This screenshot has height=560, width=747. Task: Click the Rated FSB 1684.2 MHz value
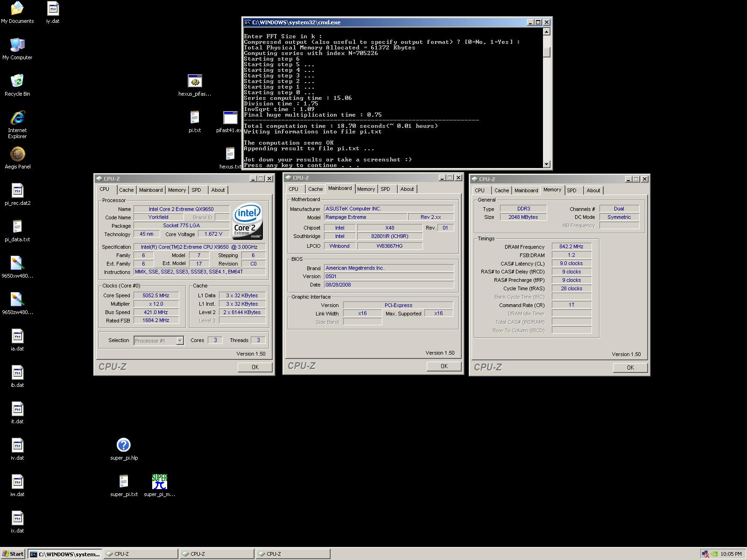[x=156, y=320]
